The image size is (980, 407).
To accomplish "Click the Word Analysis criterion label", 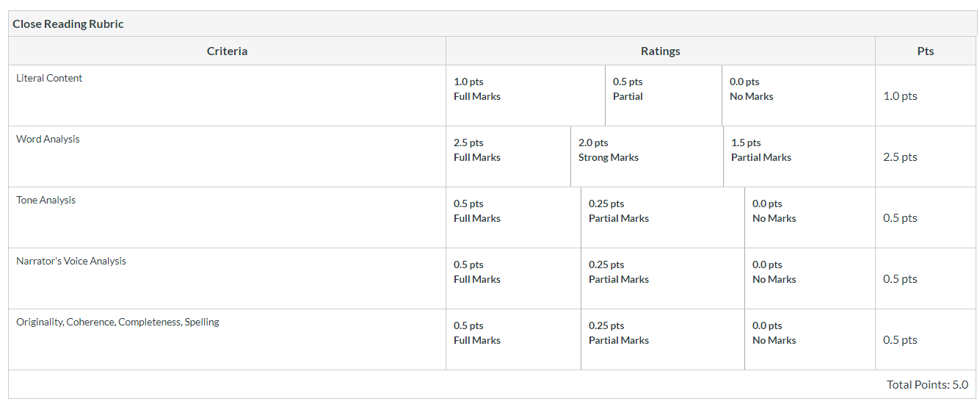I will 48,140.
